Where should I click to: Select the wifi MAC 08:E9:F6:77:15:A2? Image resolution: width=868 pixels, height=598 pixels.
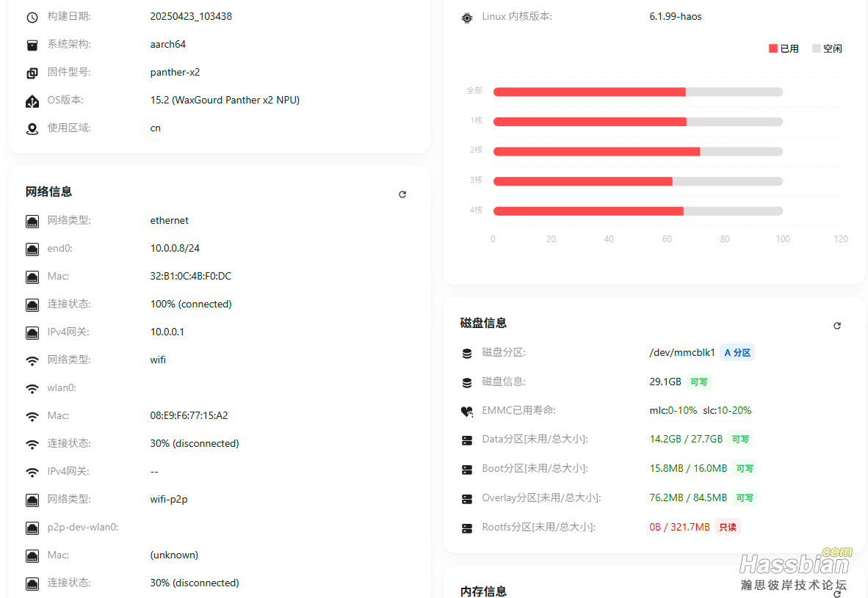point(189,415)
